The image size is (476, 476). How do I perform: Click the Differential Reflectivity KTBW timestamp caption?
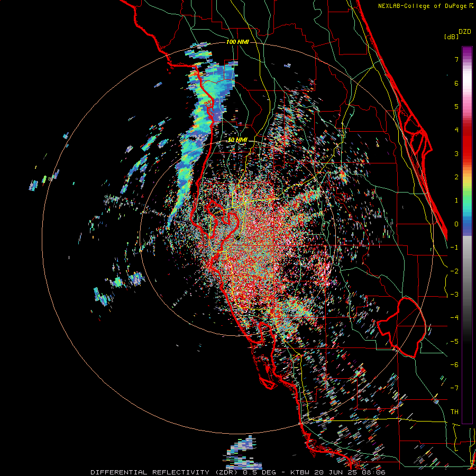coord(238,472)
